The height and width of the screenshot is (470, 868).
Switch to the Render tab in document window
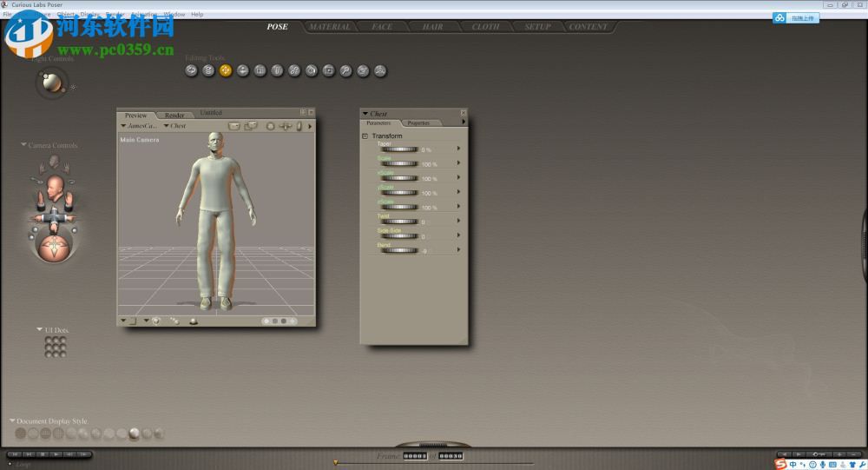pos(174,115)
